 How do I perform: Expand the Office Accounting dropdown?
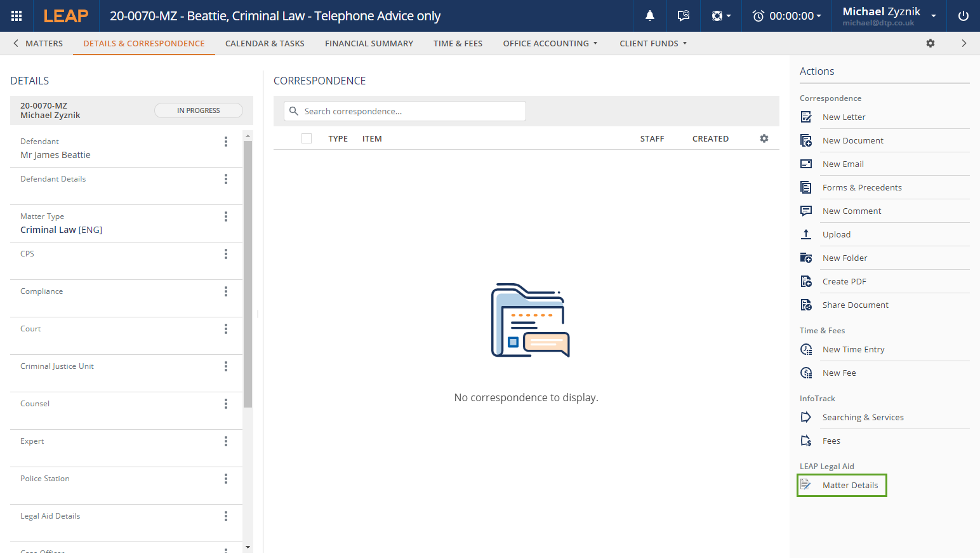tap(550, 43)
